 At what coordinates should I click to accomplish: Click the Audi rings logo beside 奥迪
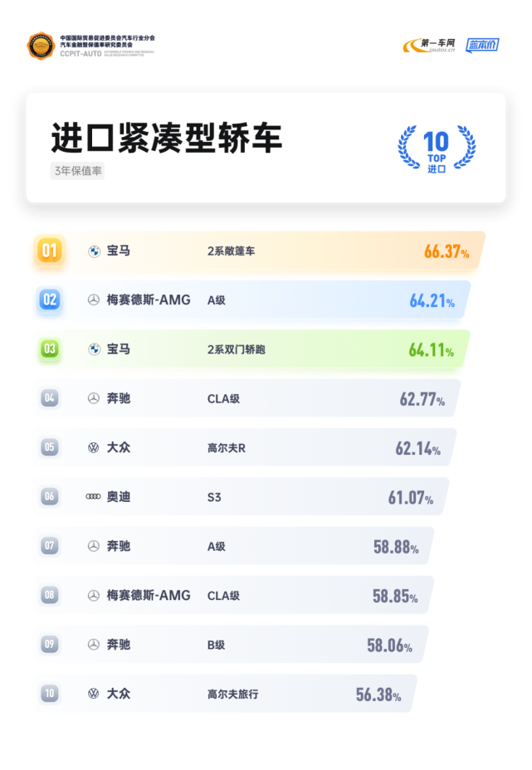pyautogui.click(x=93, y=497)
